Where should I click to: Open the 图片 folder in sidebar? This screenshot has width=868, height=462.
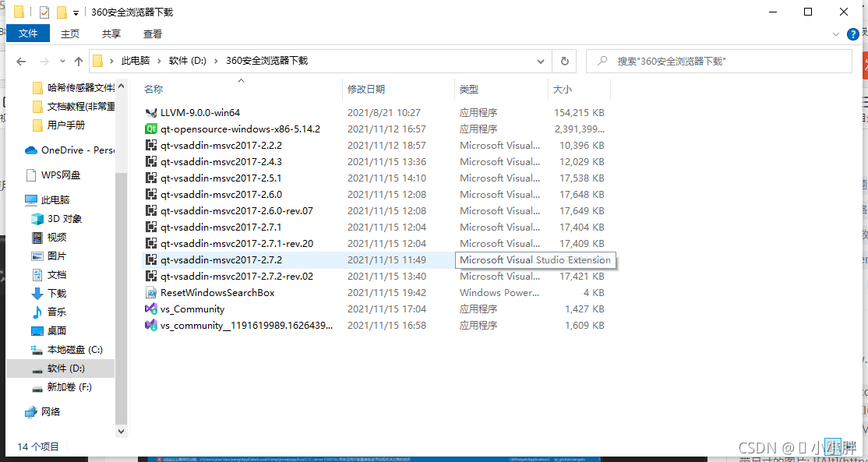pyautogui.click(x=49, y=256)
